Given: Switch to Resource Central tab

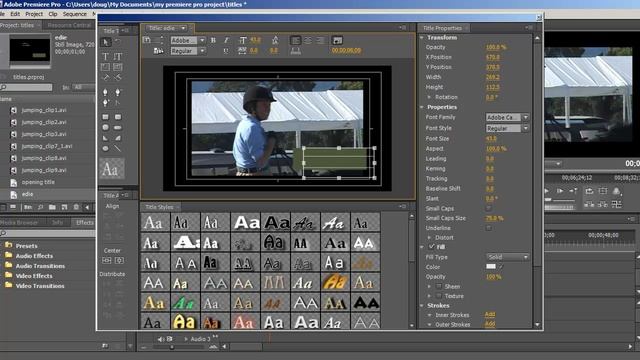Looking at the screenshot, I should [x=69, y=25].
